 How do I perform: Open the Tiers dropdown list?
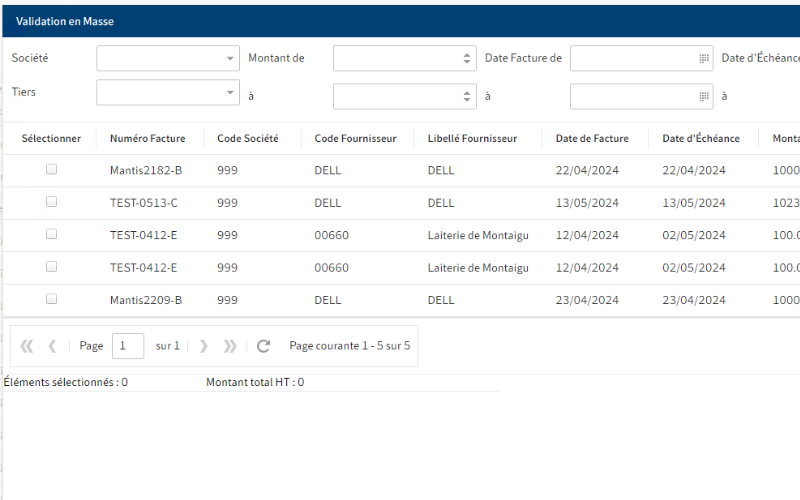(229, 96)
